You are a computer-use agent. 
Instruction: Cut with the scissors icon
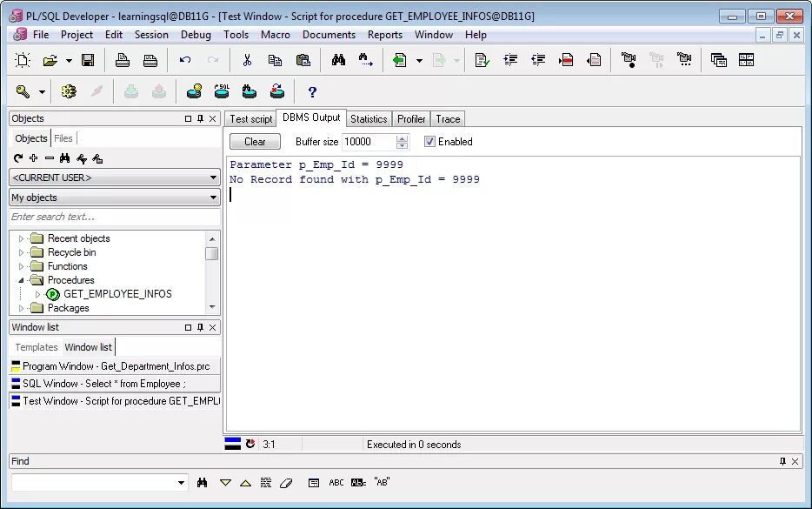(247, 60)
